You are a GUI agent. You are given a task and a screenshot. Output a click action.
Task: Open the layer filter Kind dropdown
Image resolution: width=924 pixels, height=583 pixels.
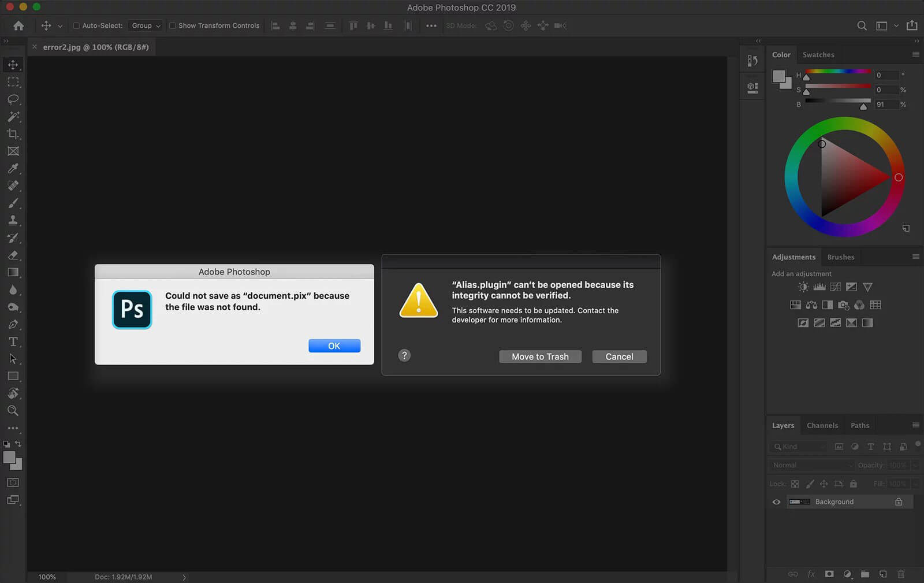pos(799,447)
